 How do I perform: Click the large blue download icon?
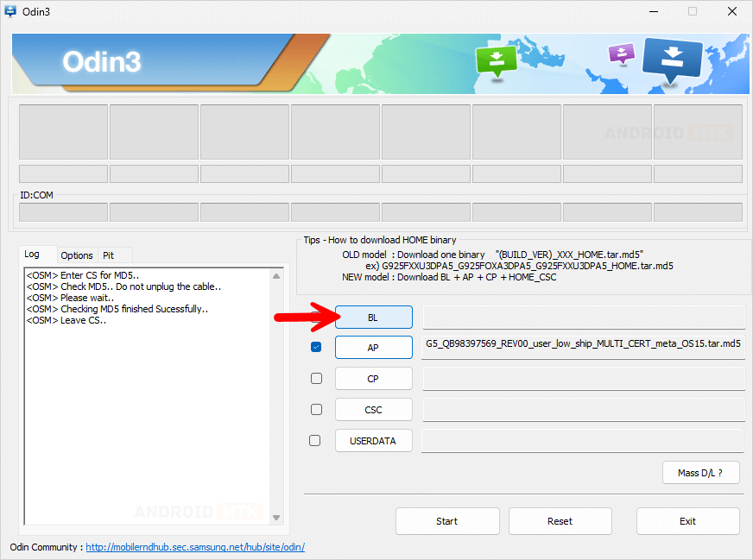673,60
